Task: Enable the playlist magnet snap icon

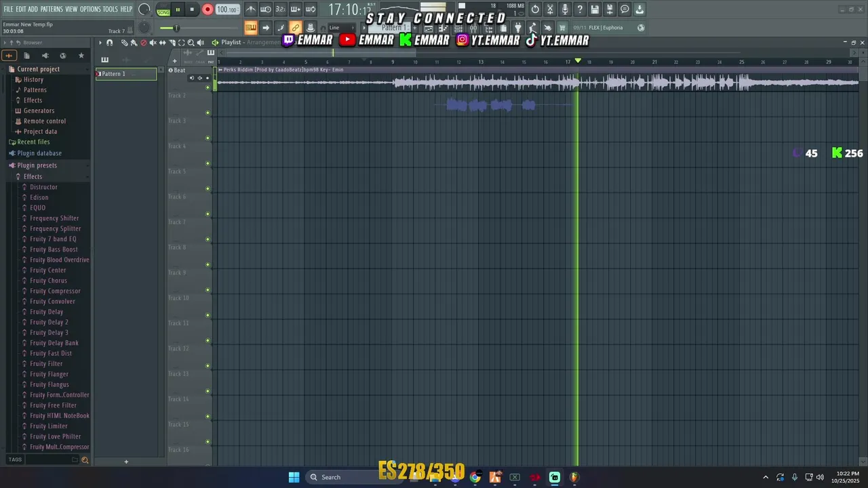Action: pos(109,43)
